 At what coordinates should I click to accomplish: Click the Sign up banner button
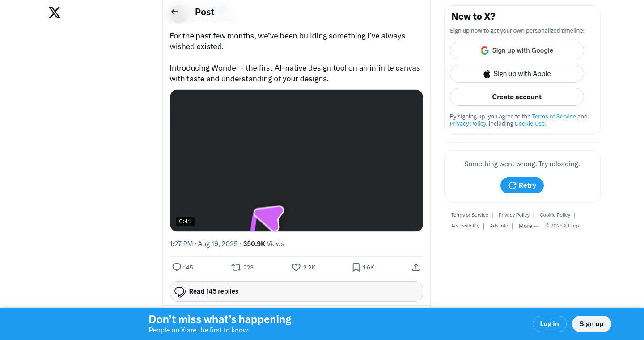(x=591, y=324)
